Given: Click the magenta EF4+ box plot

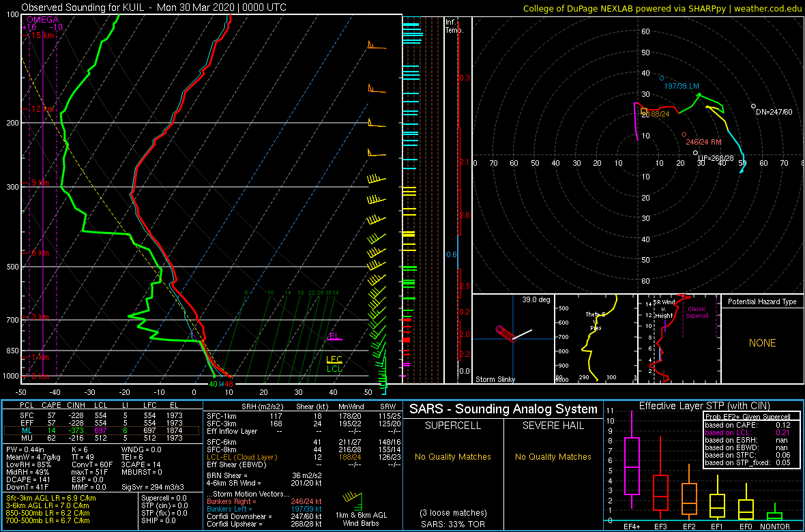Looking at the screenshot, I should (631, 460).
